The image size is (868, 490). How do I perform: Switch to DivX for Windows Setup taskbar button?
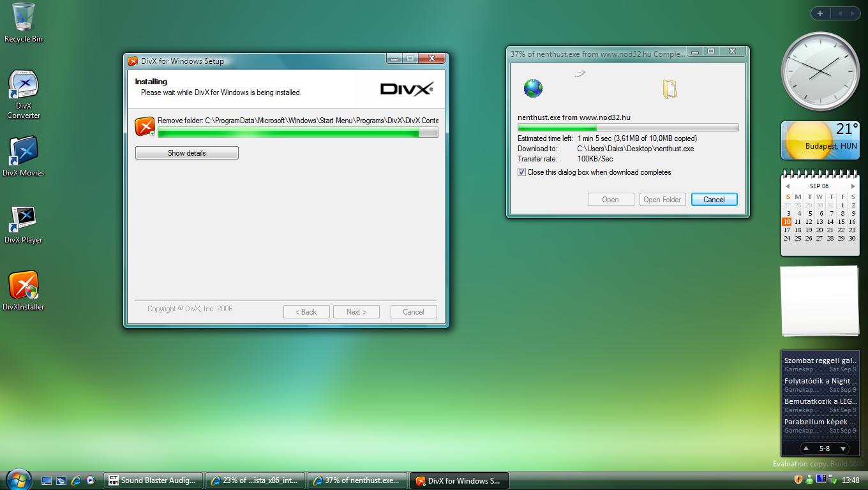click(x=459, y=480)
